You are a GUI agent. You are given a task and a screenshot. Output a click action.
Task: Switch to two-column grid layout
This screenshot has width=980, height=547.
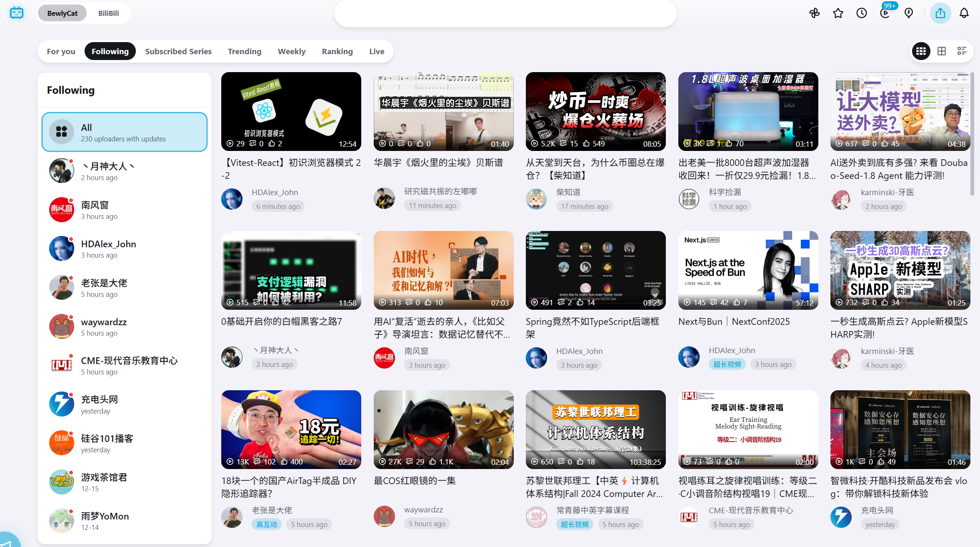(x=942, y=51)
